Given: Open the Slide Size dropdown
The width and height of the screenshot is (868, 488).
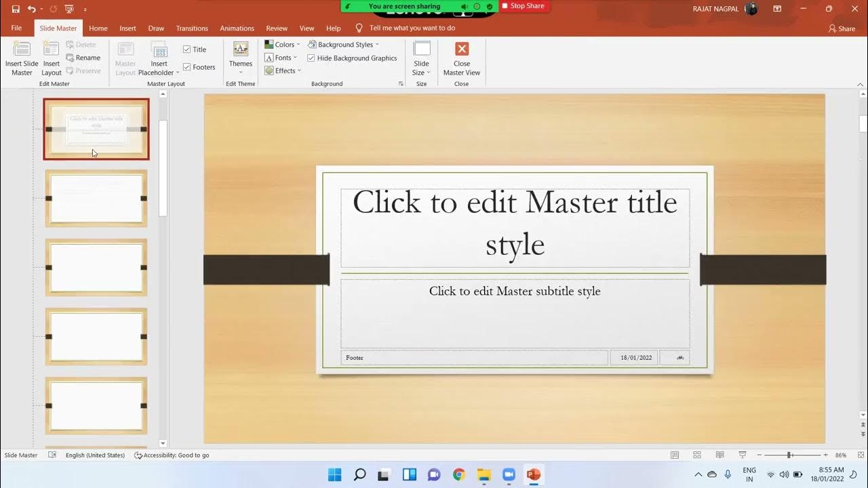Looking at the screenshot, I should (x=422, y=58).
